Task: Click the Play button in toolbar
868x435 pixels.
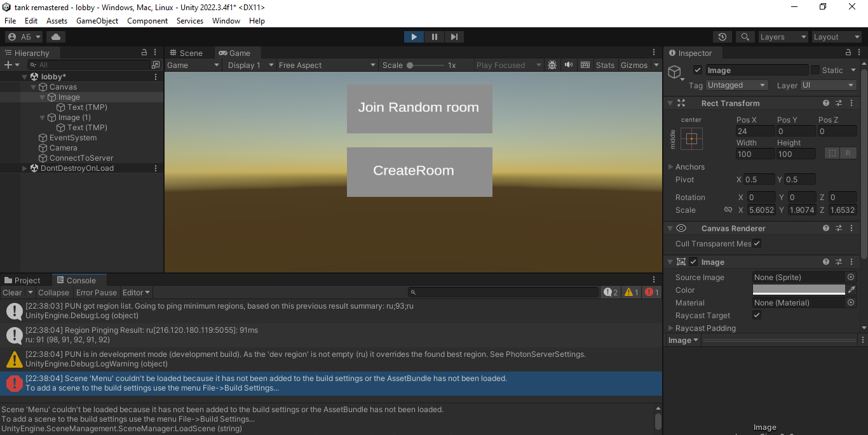Action: 414,37
